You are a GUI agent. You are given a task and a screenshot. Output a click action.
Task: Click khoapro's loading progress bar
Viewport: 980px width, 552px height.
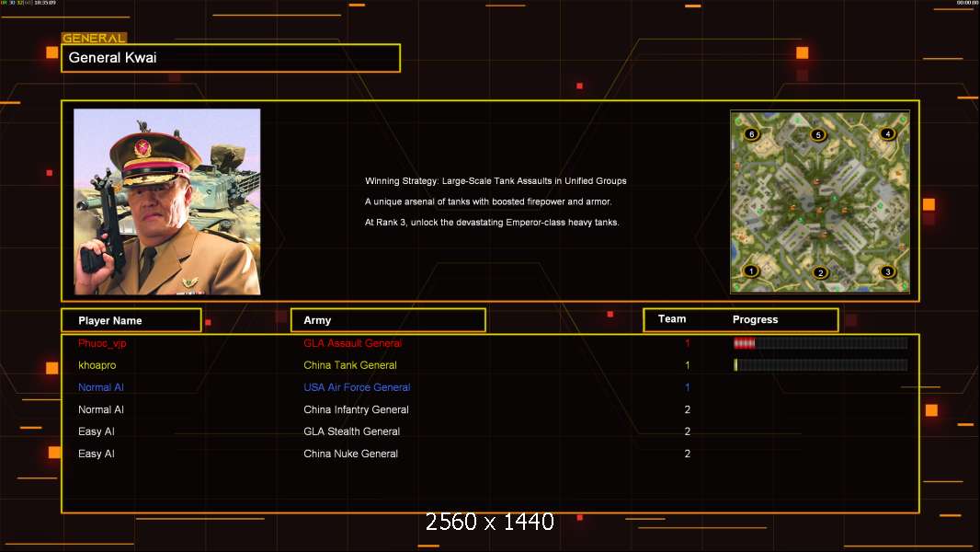pos(821,364)
